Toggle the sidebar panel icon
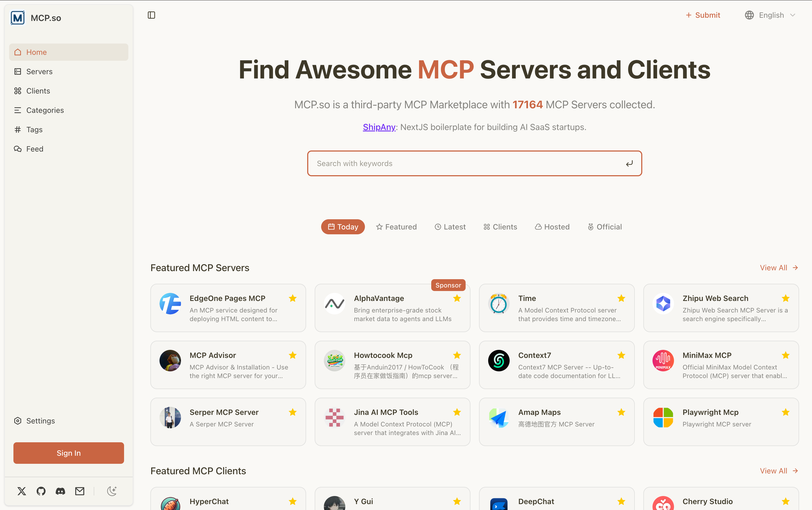This screenshot has width=812, height=510. pos(151,15)
